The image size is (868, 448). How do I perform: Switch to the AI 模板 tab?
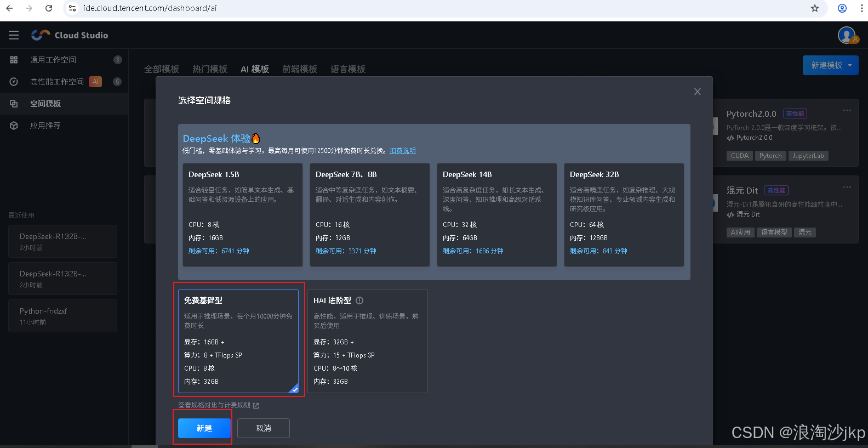pos(255,69)
